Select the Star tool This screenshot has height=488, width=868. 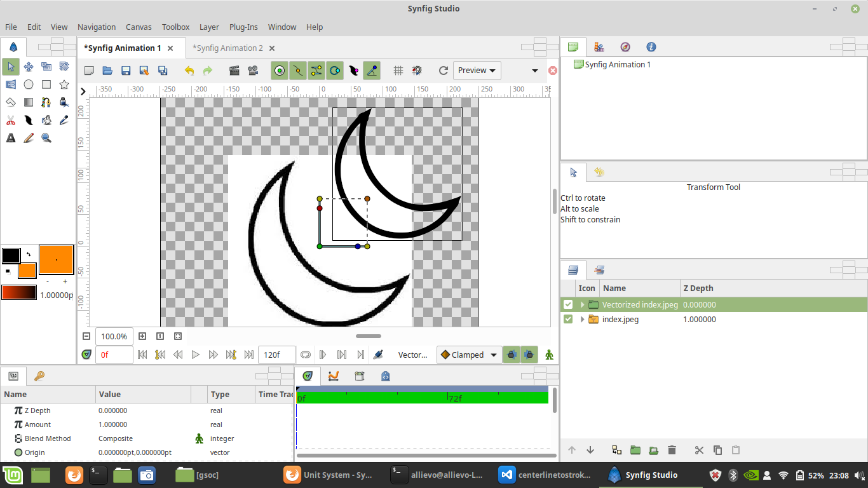(64, 84)
